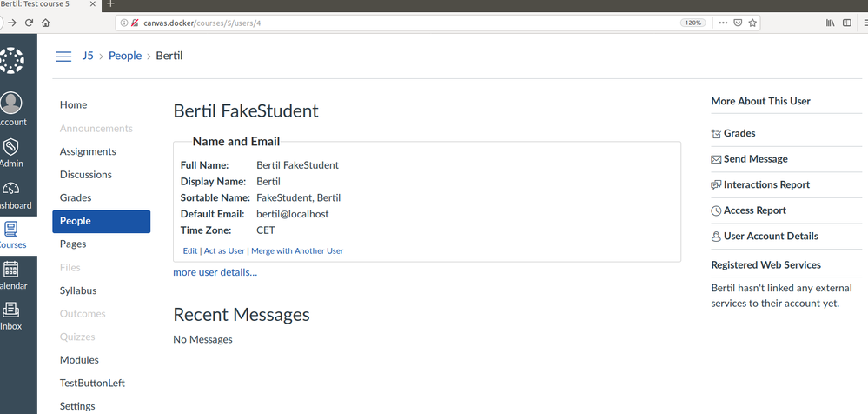Open the Calendar icon
868x414 pixels.
[x=11, y=270]
